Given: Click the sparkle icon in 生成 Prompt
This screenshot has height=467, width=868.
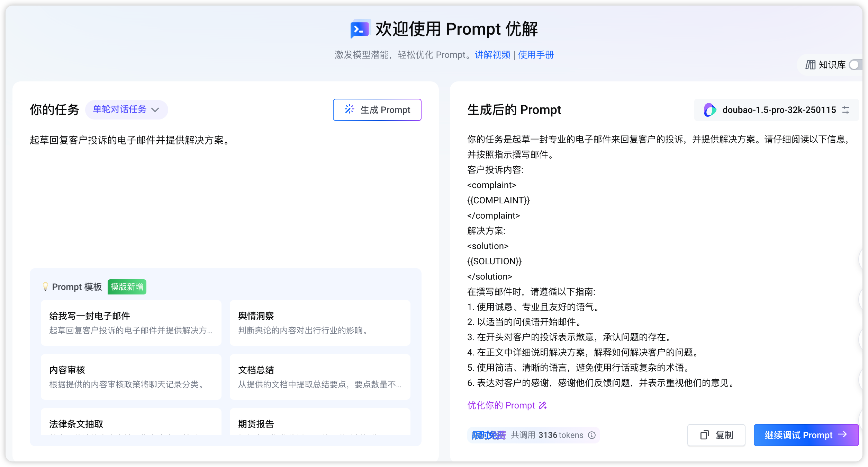Looking at the screenshot, I should coord(349,109).
